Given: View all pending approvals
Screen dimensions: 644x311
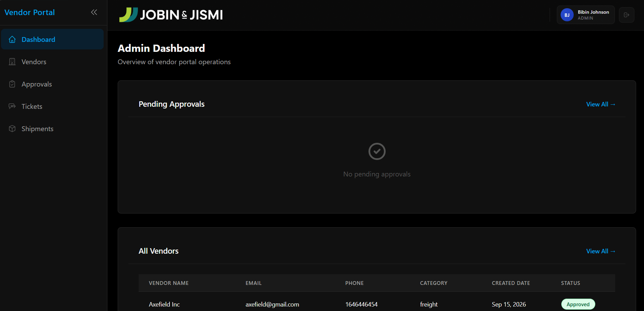Looking at the screenshot, I should 600,104.
